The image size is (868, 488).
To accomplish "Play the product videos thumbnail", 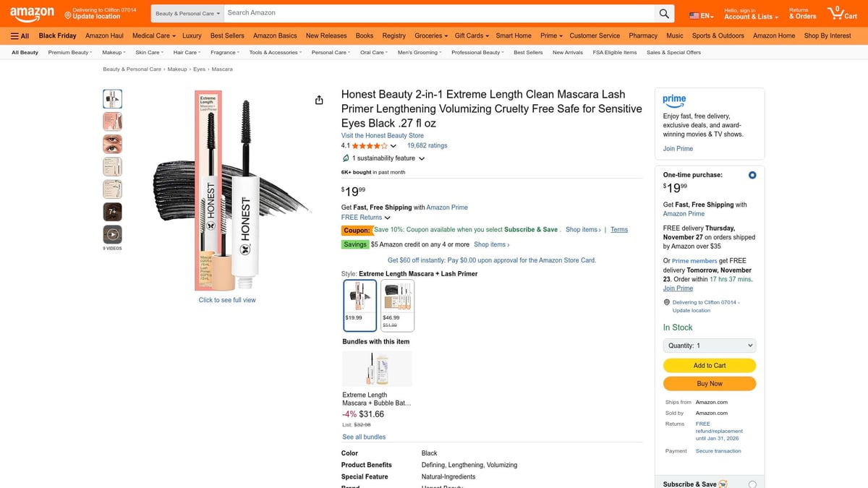I will point(112,234).
